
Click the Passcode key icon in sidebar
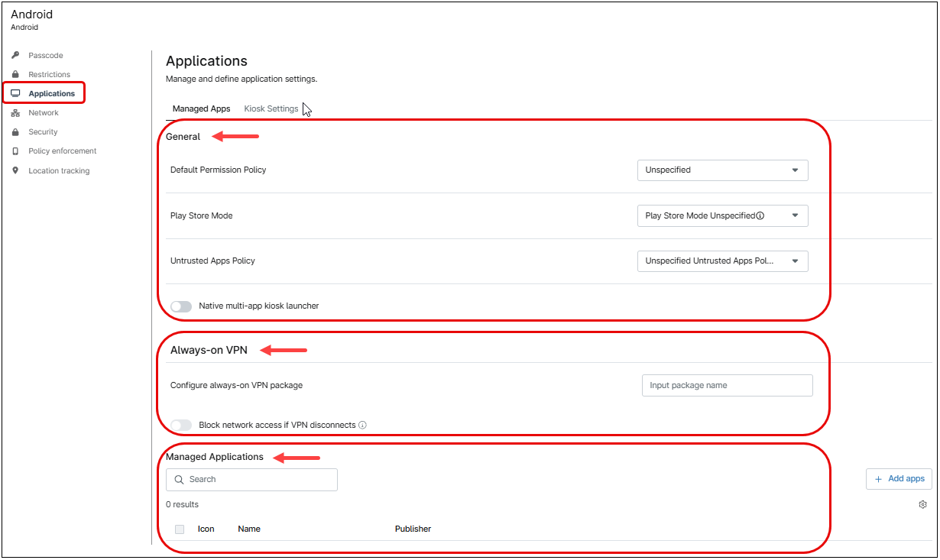[15, 56]
